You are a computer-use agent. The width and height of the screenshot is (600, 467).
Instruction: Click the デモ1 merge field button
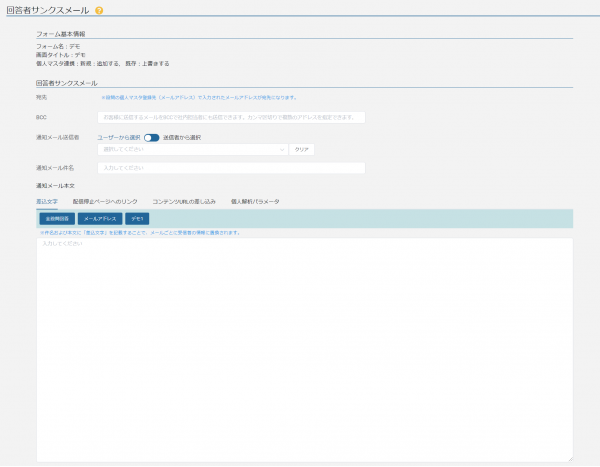pos(137,218)
